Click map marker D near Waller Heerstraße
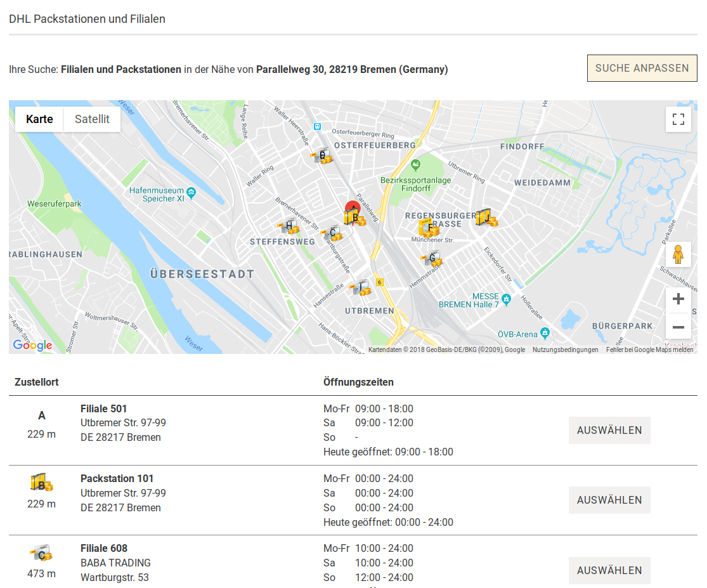This screenshot has width=707, height=588. point(323,156)
